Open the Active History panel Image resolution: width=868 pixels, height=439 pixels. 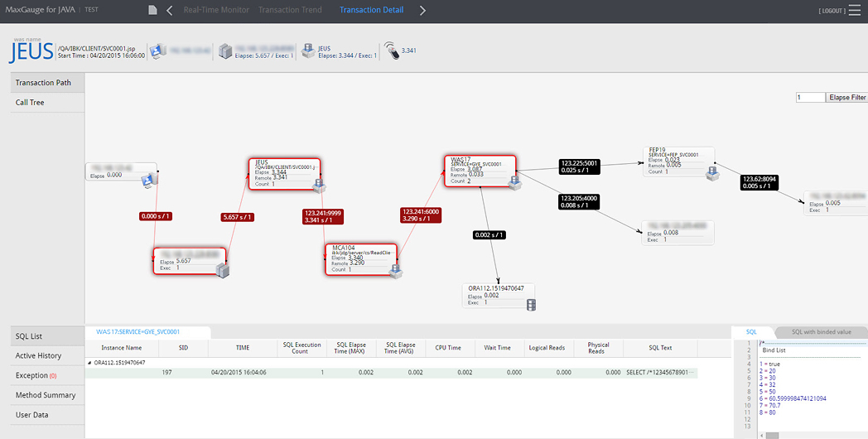coord(47,356)
